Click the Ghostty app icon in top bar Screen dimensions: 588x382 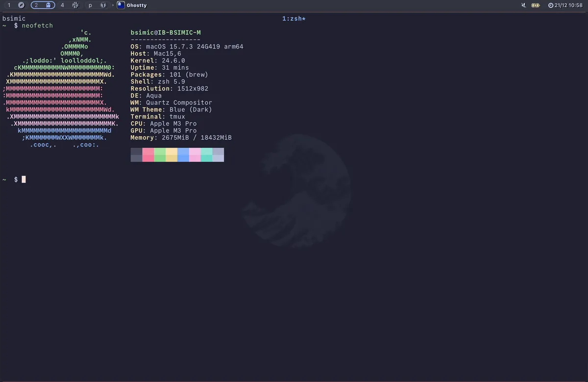click(x=121, y=5)
